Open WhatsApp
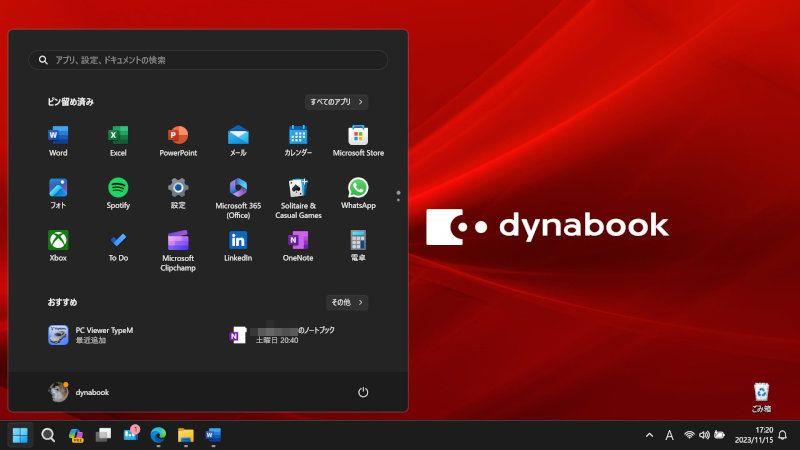The image size is (800, 450). click(x=358, y=193)
